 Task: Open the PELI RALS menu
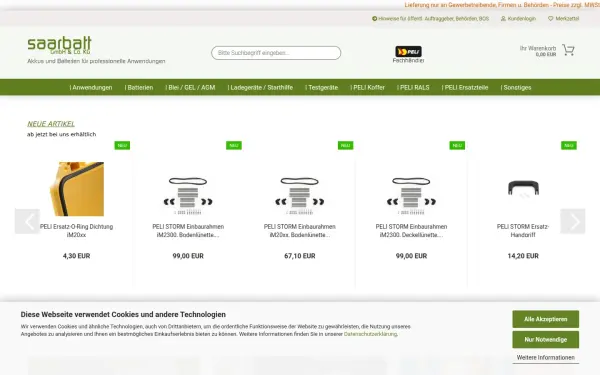point(413,88)
